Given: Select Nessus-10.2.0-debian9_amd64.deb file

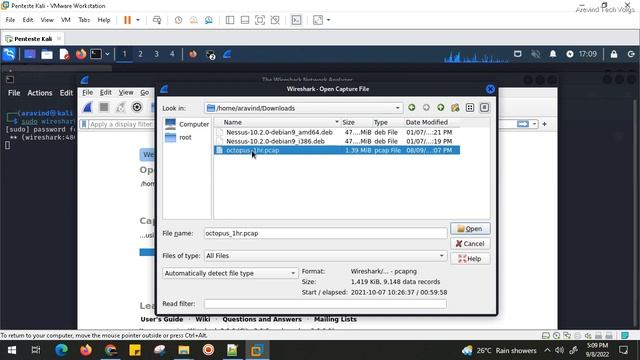Looking at the screenshot, I should (x=337, y=132).
